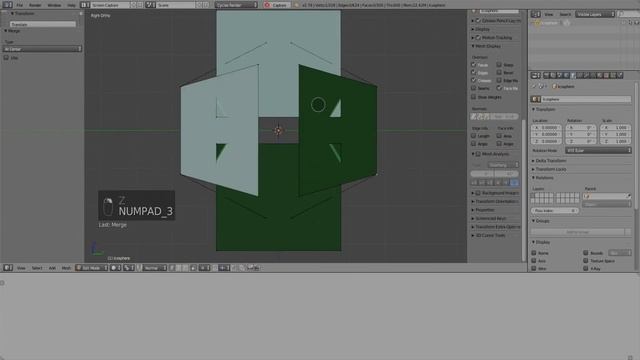The image size is (640, 360).
Task: Click the screen layout browse icon
Action: 84,5
